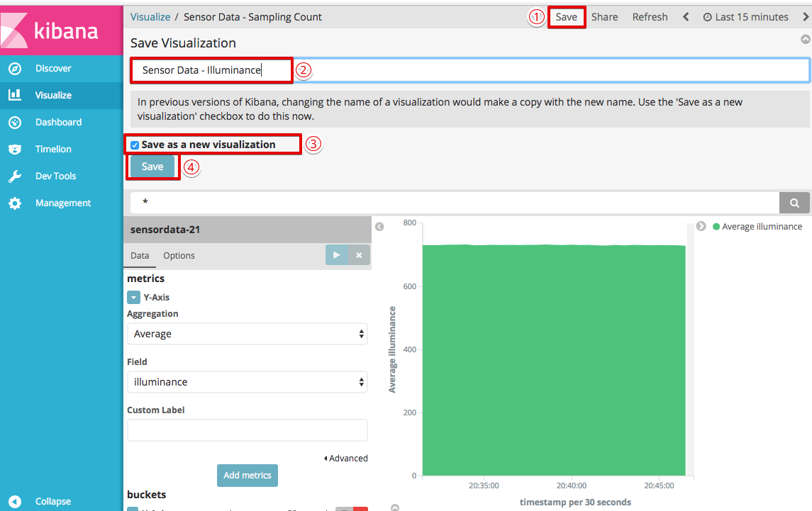Viewport: 812px width, 511px height.
Task: Toggle Save as a new visualization checkbox
Action: click(135, 145)
